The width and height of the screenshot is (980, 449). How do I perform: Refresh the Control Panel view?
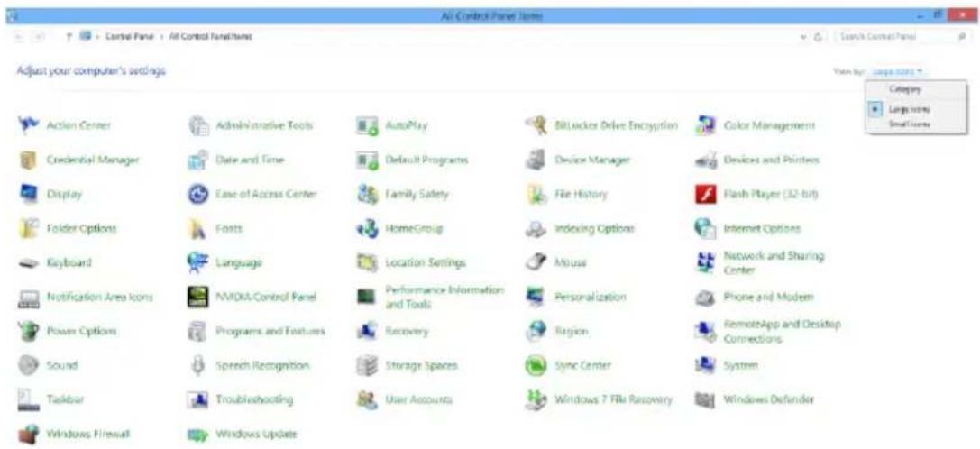[x=818, y=38]
